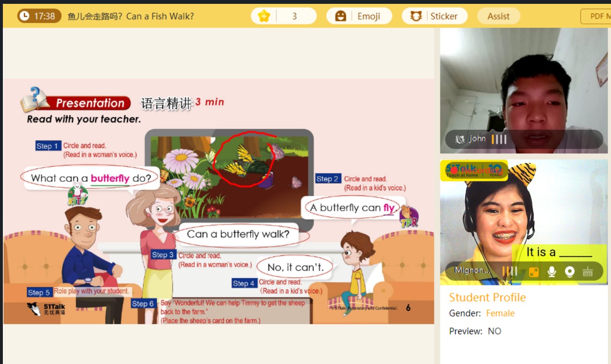Viewport: 611px width, 364px height.
Task: Click the Assist button
Action: click(x=498, y=16)
